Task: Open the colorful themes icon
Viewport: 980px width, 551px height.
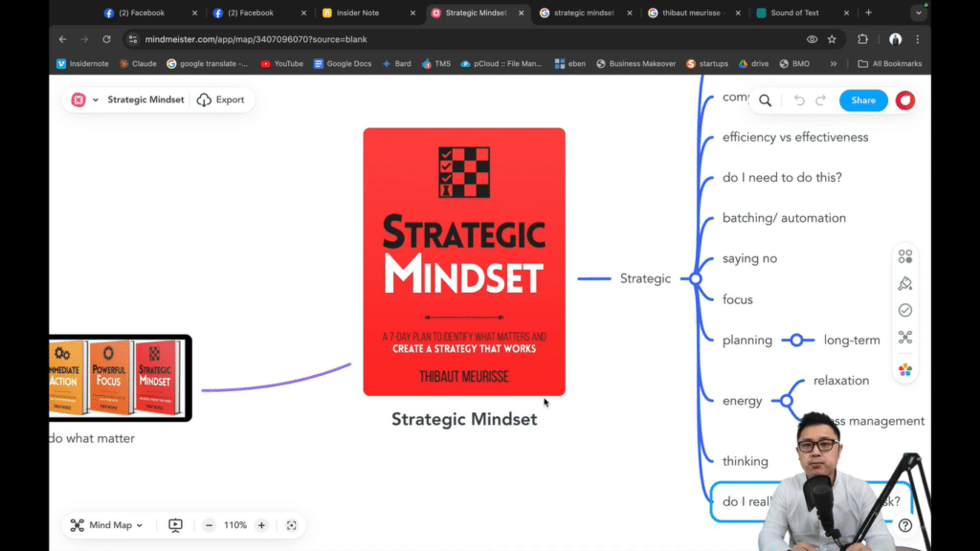Action: 905,370
